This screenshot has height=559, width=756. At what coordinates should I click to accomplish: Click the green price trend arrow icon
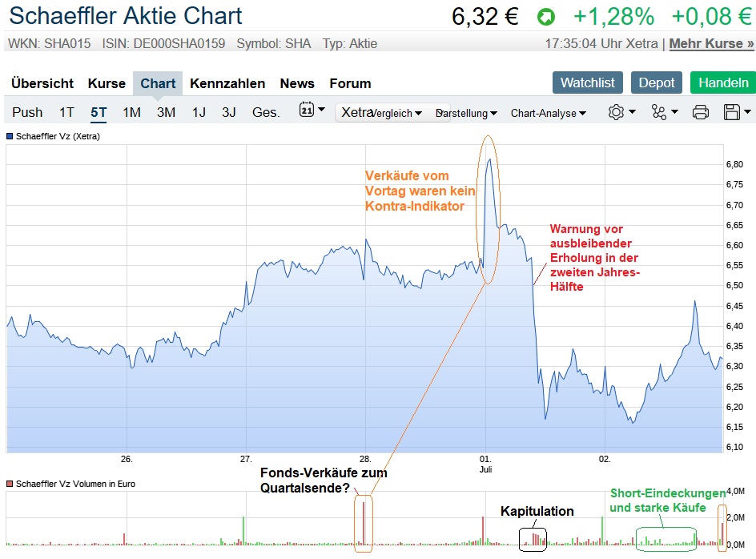546,16
